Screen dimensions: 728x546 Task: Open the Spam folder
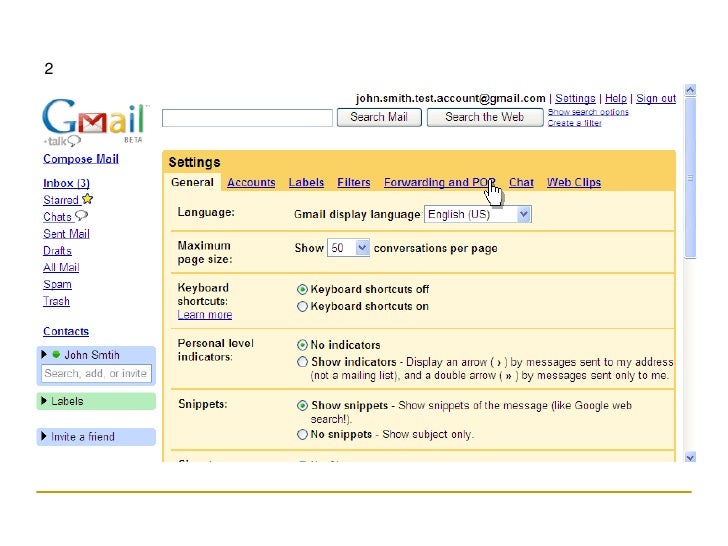point(57,284)
